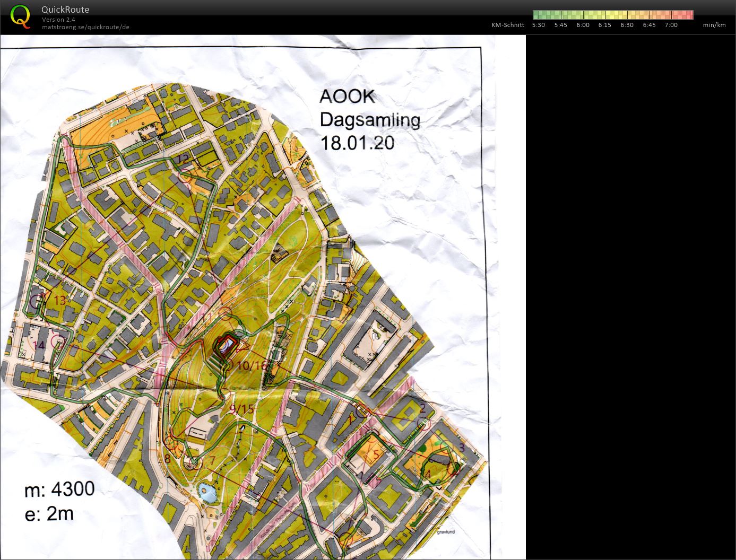Click the 9/15 control label

tap(243, 409)
